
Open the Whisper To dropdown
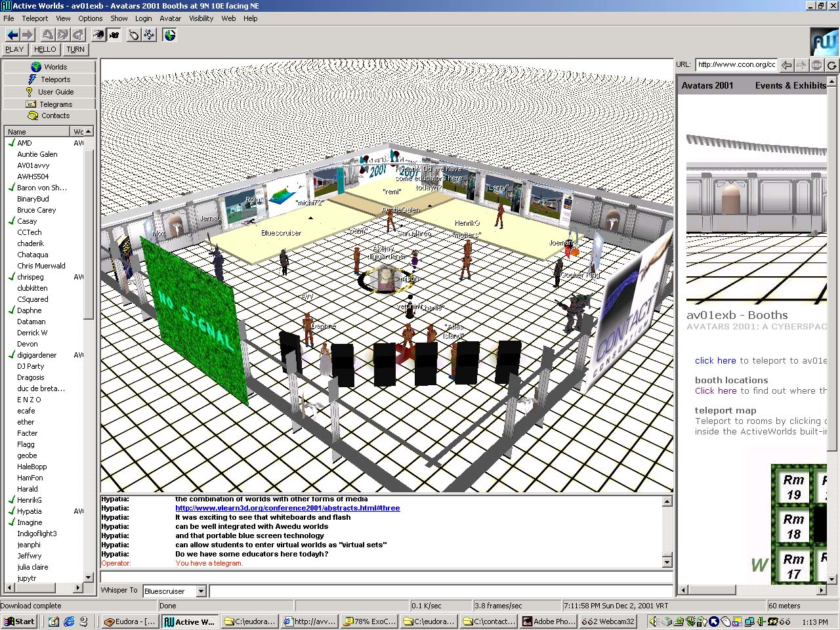[x=201, y=591]
